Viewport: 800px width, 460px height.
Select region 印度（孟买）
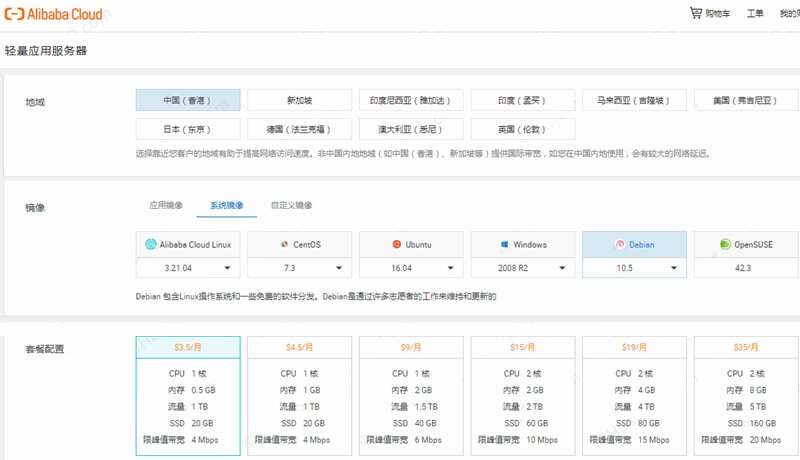522,100
